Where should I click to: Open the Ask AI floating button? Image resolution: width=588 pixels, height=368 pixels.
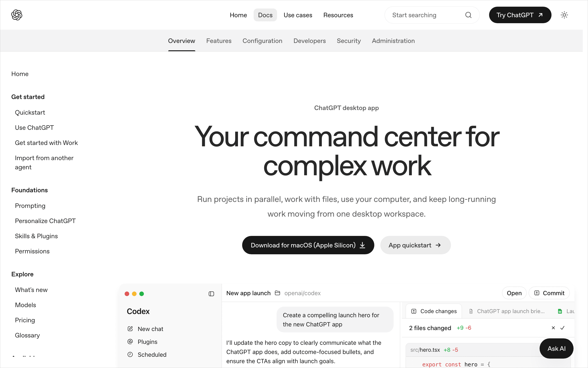pos(556,348)
